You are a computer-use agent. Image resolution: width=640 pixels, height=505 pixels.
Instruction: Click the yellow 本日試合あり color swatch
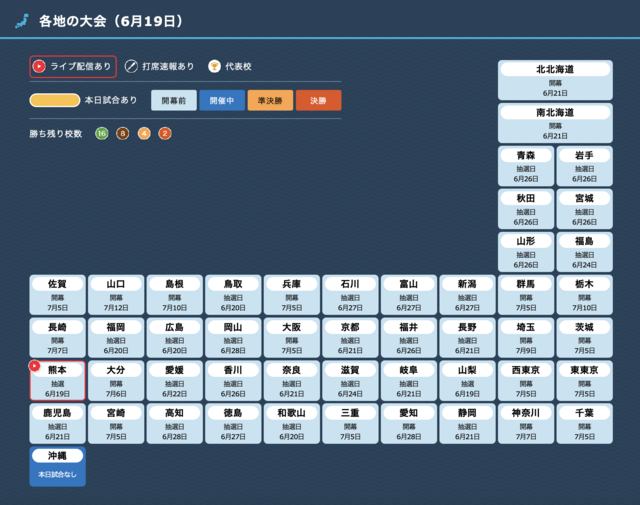55,100
